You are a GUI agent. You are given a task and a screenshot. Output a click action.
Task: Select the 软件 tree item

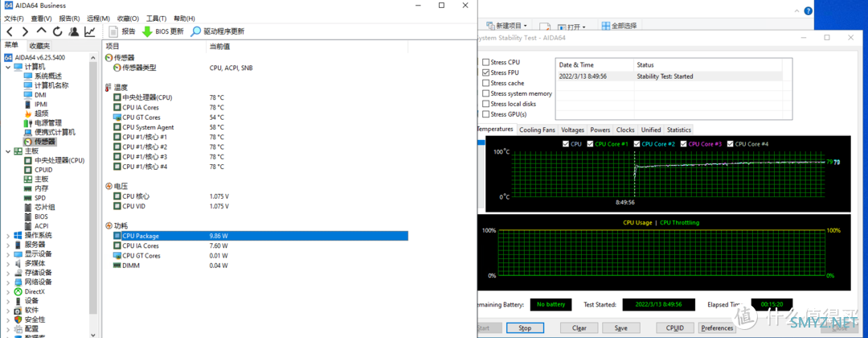[x=27, y=311]
